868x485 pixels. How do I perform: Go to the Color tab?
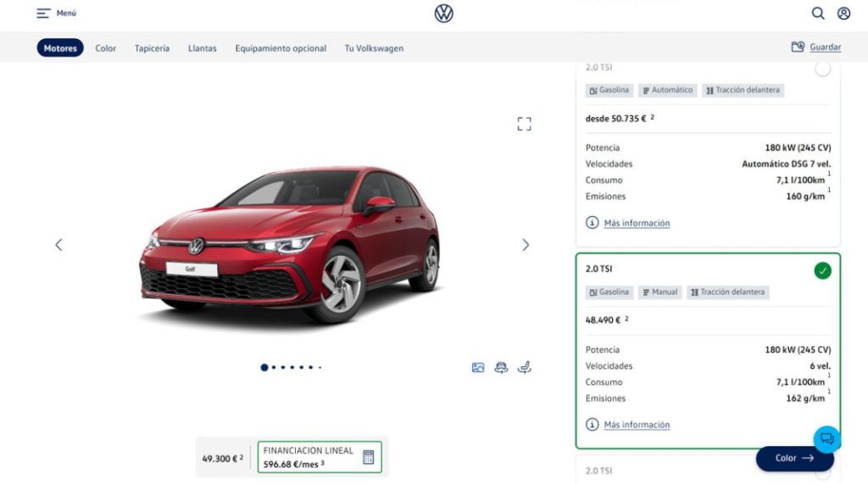tap(106, 48)
